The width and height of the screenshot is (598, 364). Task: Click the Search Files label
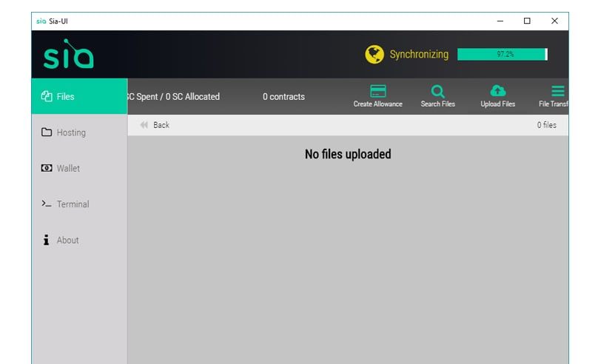coord(438,104)
